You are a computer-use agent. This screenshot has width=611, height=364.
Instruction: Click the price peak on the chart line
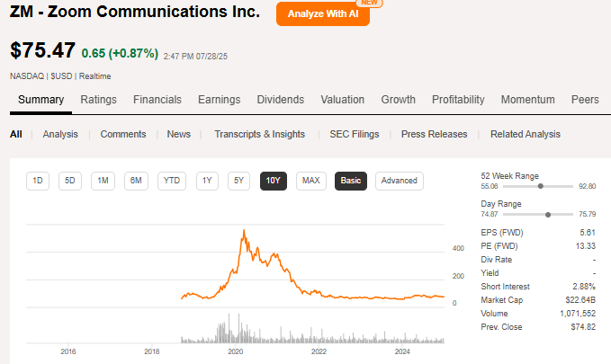point(244,231)
